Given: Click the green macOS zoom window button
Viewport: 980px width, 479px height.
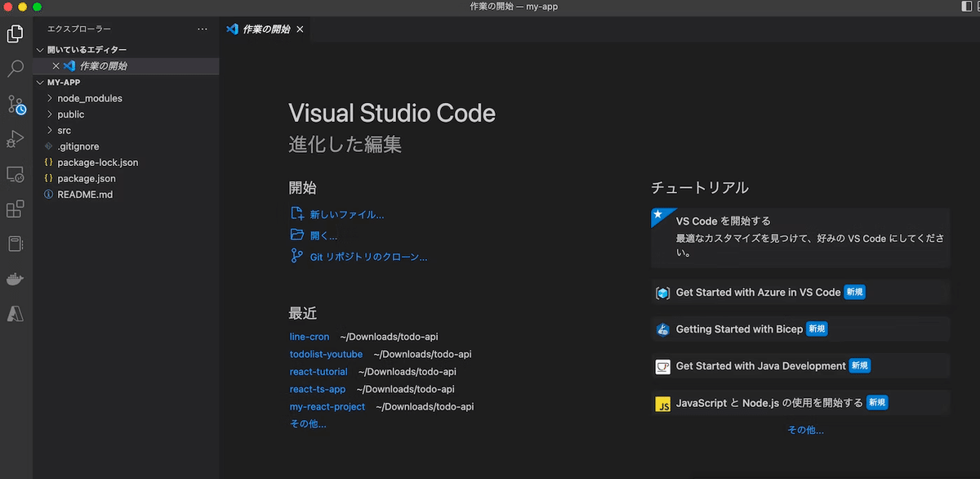Looking at the screenshot, I should pyautogui.click(x=38, y=7).
